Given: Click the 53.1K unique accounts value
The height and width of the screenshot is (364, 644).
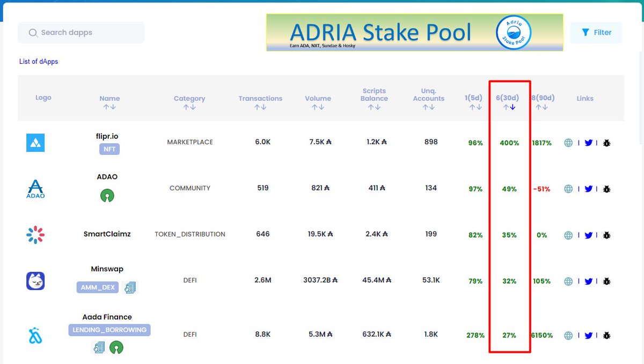Looking at the screenshot, I should pos(431,280).
